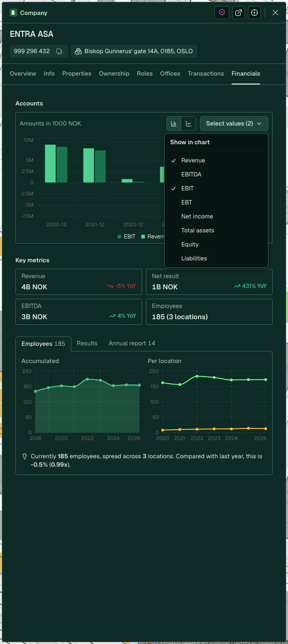Open company in new window icon
The image size is (288, 644).
tap(238, 13)
